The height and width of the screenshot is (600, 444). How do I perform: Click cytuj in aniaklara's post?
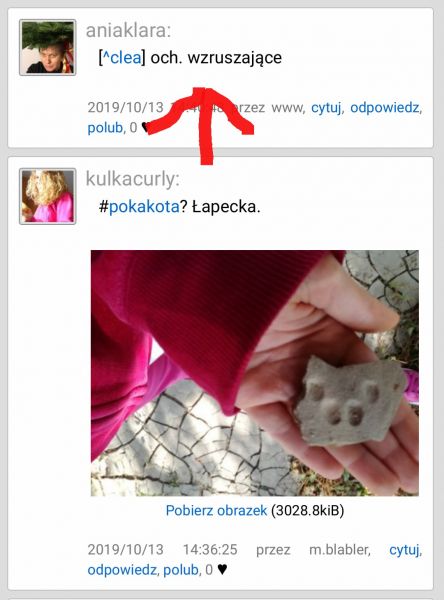pos(326,108)
